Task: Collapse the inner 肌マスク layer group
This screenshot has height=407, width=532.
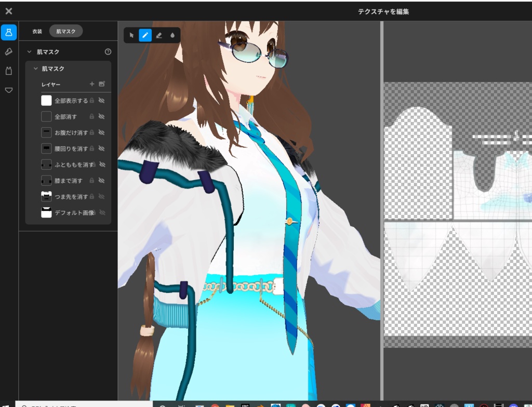Action: (x=36, y=68)
